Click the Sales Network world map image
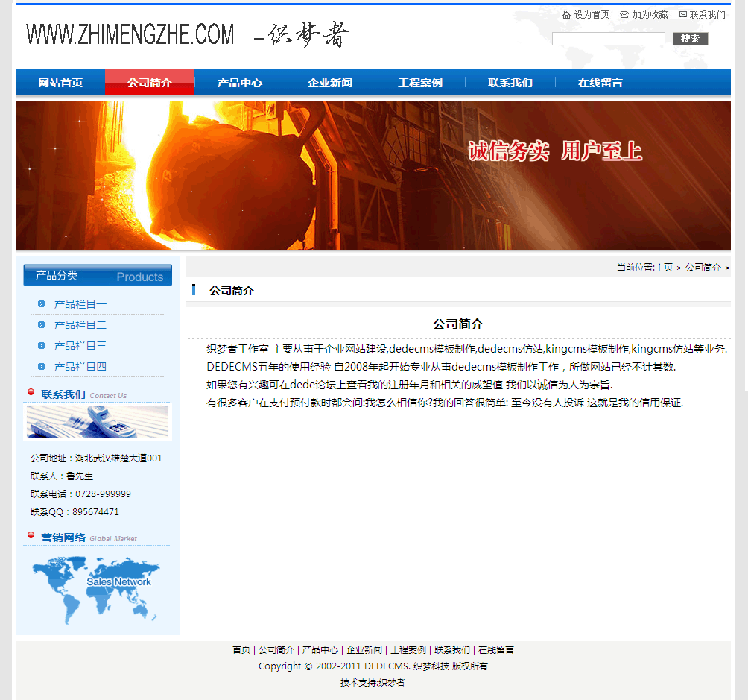Image resolution: width=748 pixels, height=700 pixels. point(97,589)
